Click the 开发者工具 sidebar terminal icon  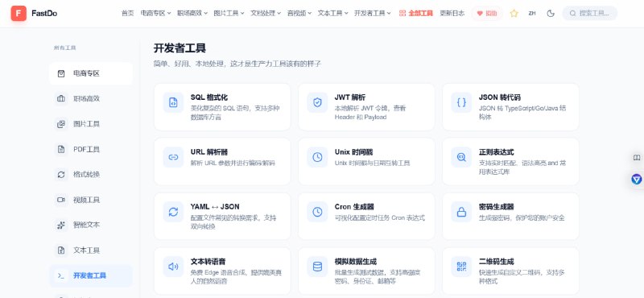pos(61,275)
